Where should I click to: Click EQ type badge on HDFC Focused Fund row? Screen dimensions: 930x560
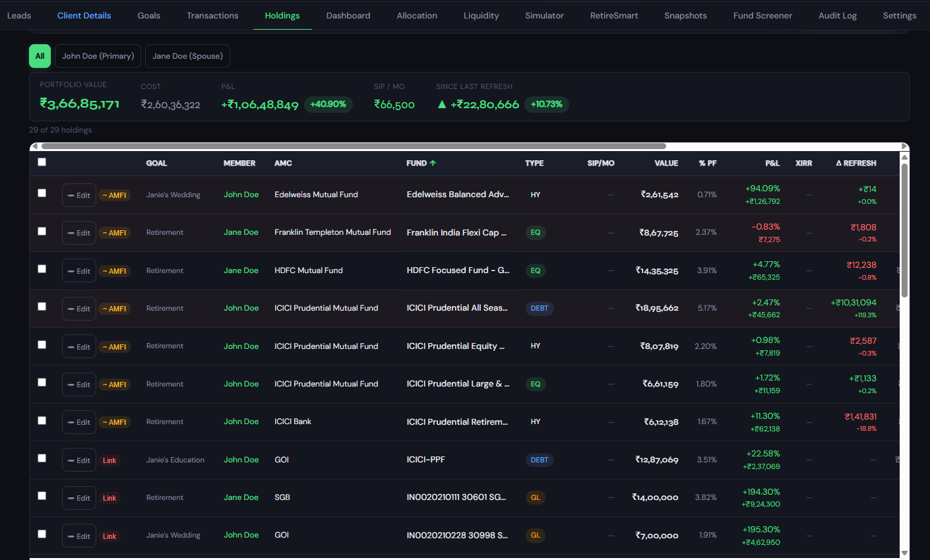536,270
